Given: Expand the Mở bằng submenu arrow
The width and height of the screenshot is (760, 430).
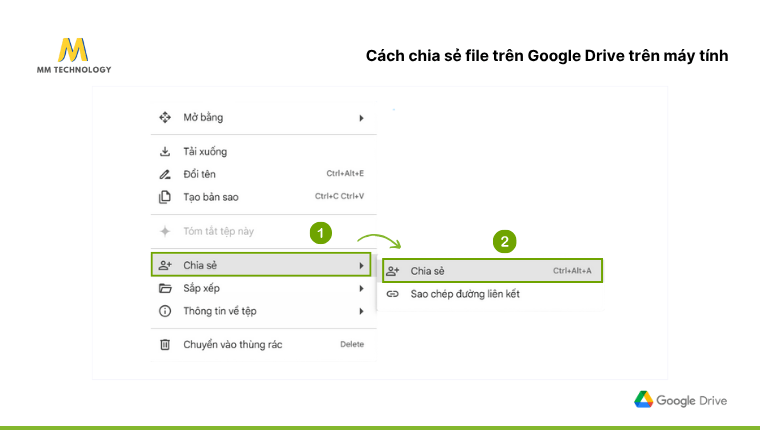Looking at the screenshot, I should (x=361, y=118).
